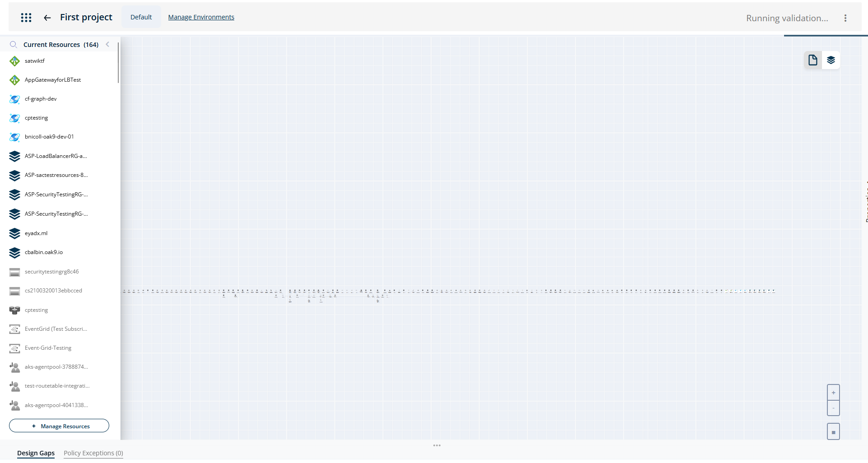
Task: Select the Default environment tab
Action: tap(141, 17)
